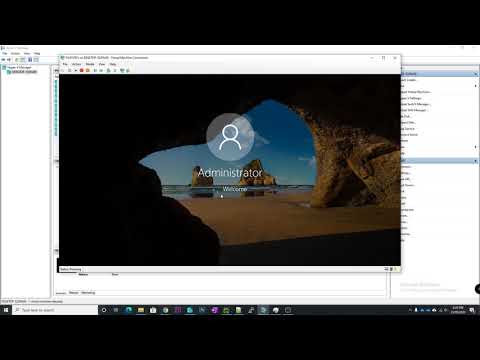Pause the VM using the toolbar icon

(x=95, y=70)
